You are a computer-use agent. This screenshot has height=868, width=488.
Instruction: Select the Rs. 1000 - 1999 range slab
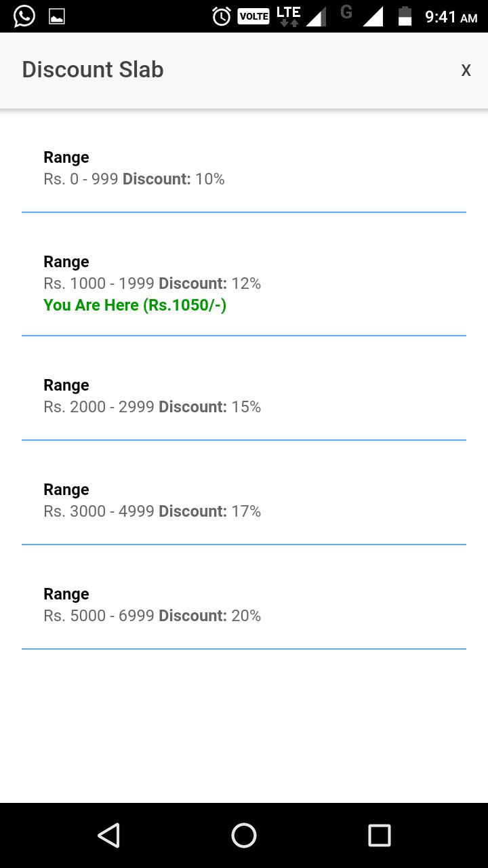coord(244,283)
